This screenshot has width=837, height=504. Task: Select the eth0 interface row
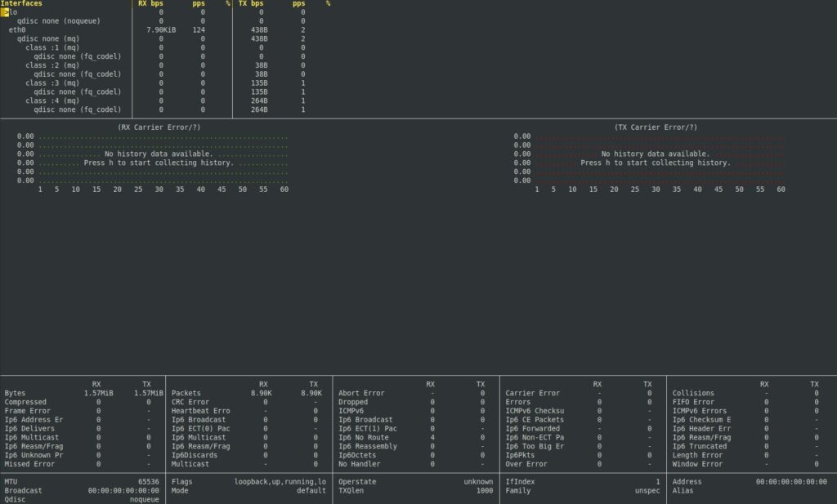(x=17, y=29)
